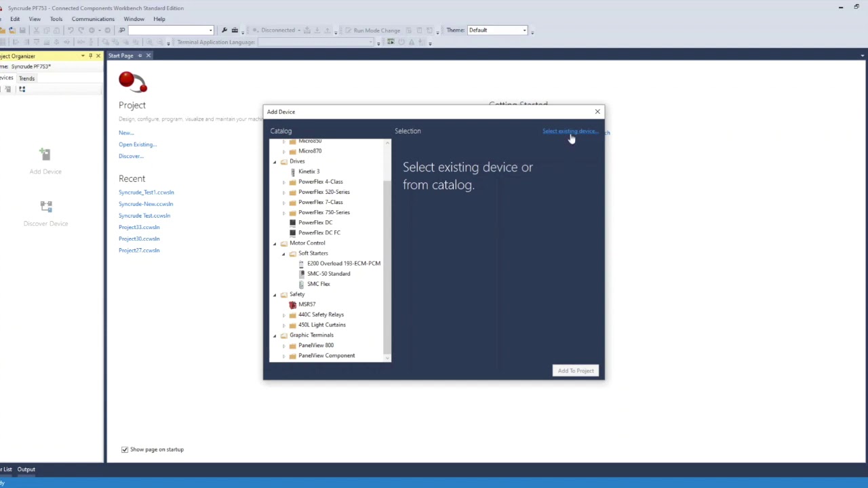Open the Theme Default dropdown
868x488 pixels.
(x=524, y=30)
